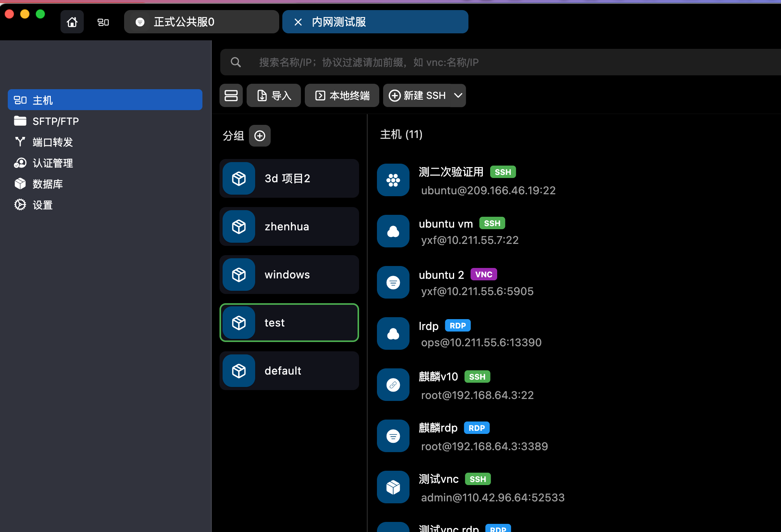The width and height of the screenshot is (781, 532).
Task: Click the 导入 import button
Action: [274, 95]
